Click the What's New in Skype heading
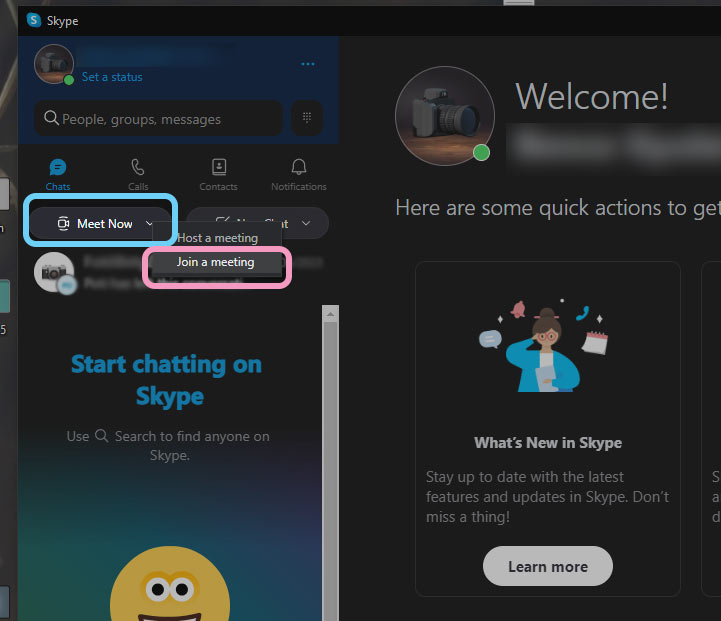This screenshot has width=721, height=621. 548,443
